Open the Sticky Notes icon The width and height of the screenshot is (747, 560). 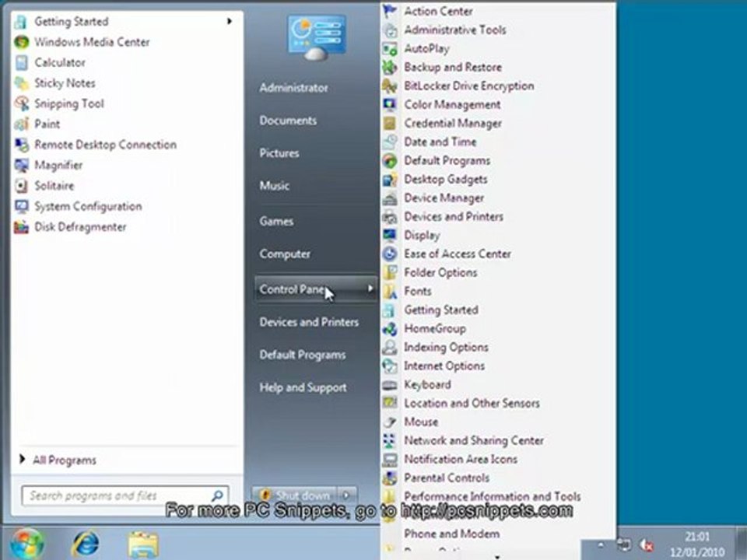22,83
